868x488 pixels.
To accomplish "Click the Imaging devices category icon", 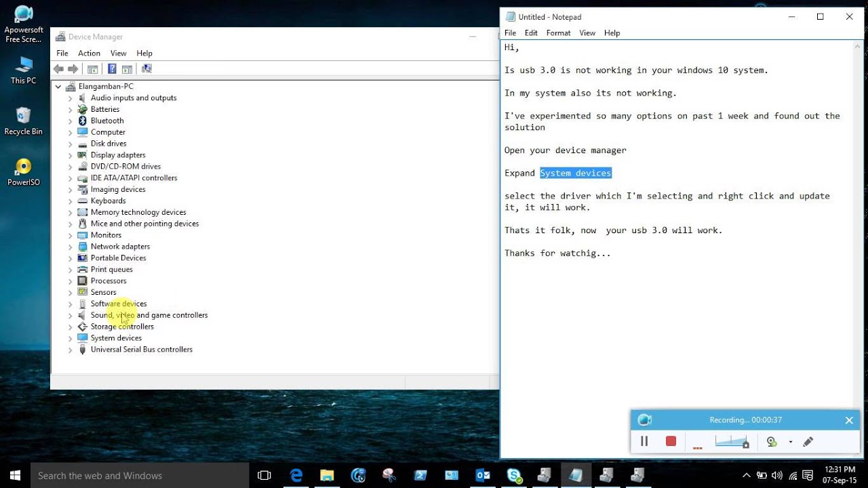I will [83, 189].
